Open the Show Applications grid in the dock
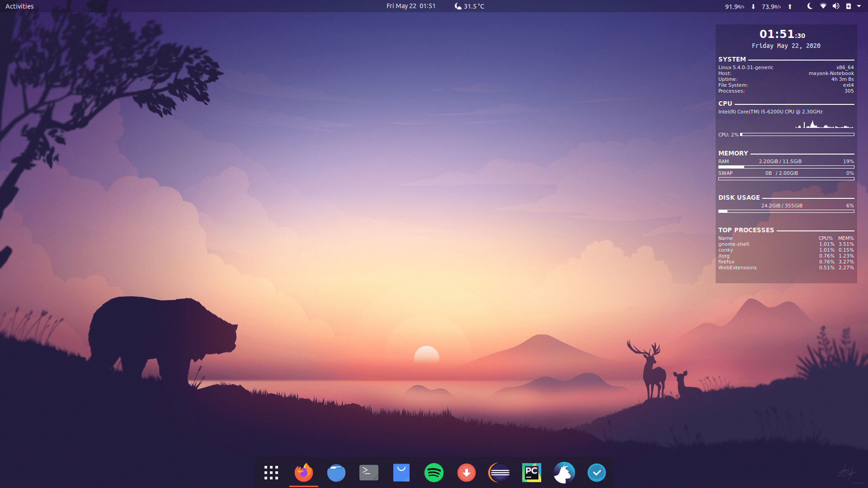 (271, 473)
